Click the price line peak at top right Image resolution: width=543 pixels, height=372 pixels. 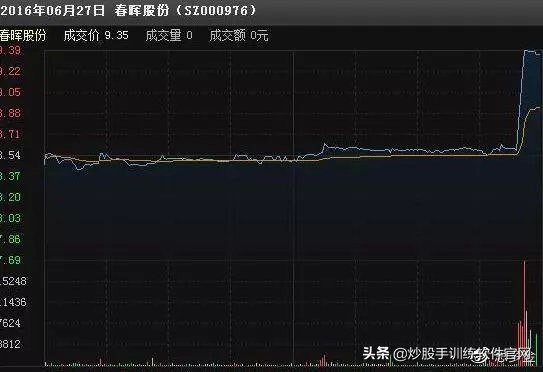click(527, 51)
